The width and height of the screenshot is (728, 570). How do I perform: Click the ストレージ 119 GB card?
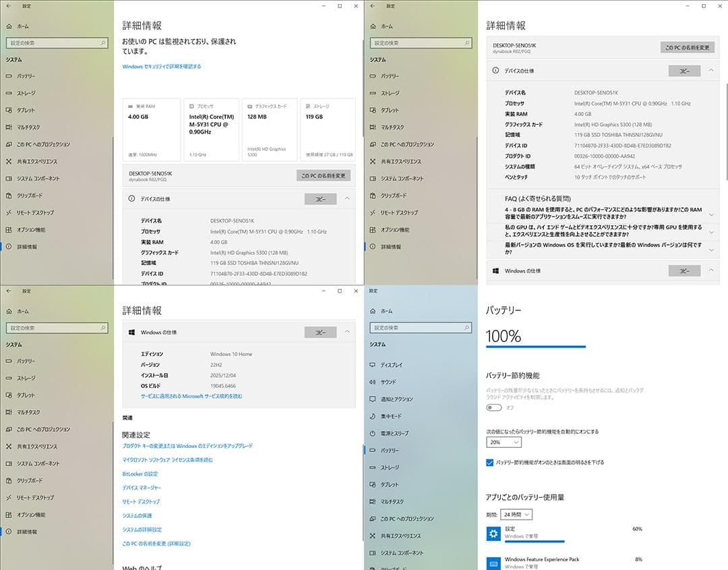point(328,130)
